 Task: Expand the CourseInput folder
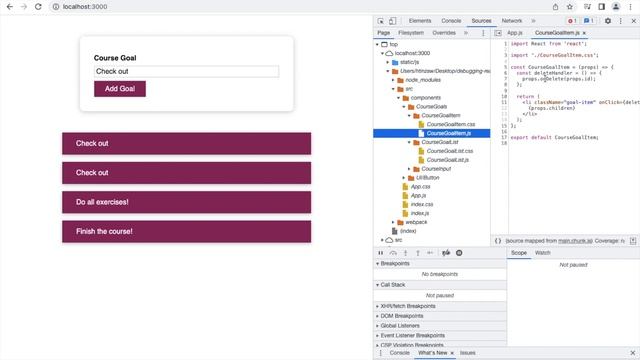[x=409, y=169]
